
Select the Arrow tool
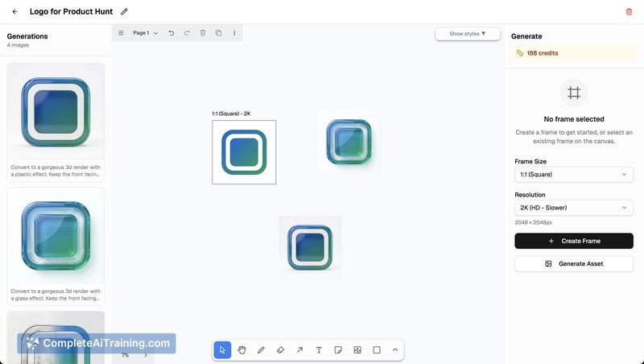(299, 350)
